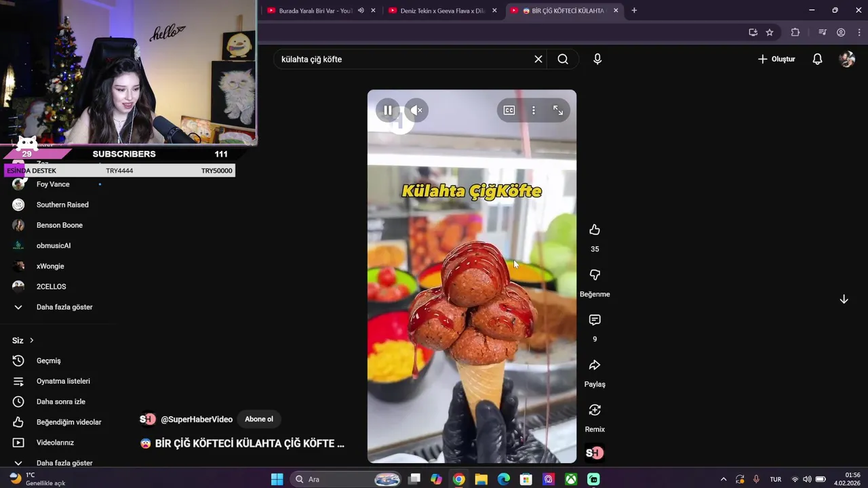
Task: Open File Explorer on the taskbar
Action: (x=481, y=479)
